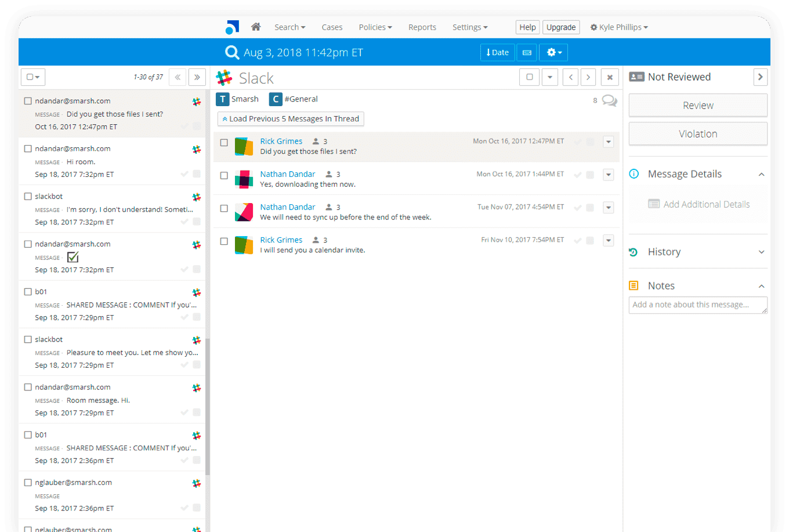Click Add Additional Details
The image size is (789, 532).
(699, 204)
